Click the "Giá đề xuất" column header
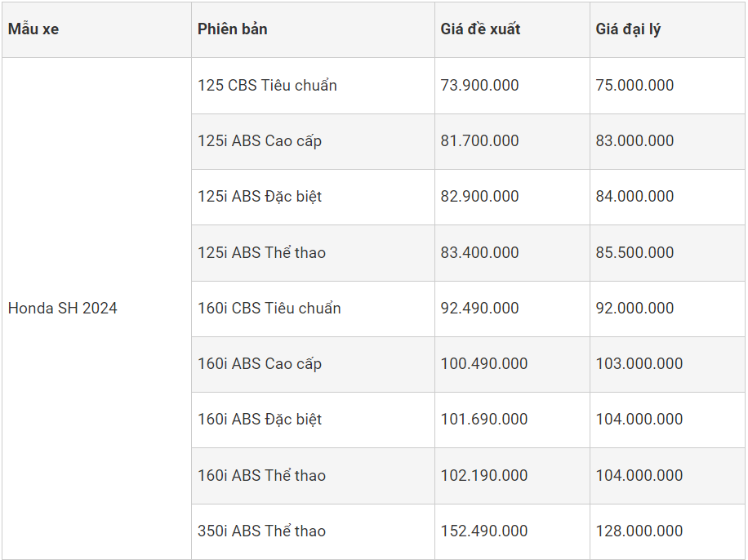The width and height of the screenshot is (748, 560). tap(480, 29)
